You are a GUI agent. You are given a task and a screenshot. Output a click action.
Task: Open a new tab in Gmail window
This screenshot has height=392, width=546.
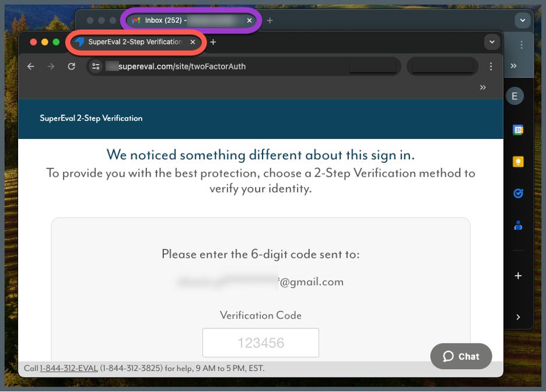269,20
